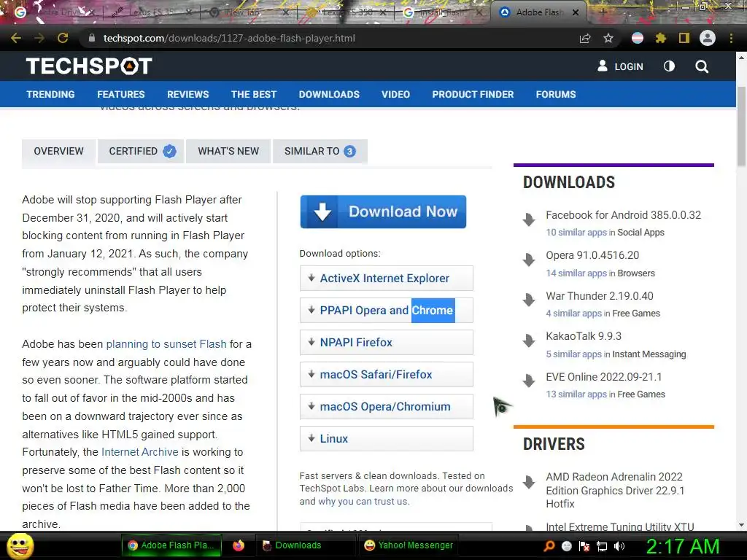The image size is (747, 560).
Task: Click the tray orange search magnifier icon
Action: click(x=549, y=546)
